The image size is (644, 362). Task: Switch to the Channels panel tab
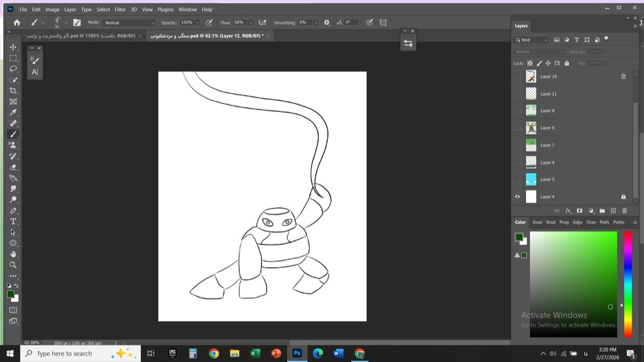click(591, 222)
